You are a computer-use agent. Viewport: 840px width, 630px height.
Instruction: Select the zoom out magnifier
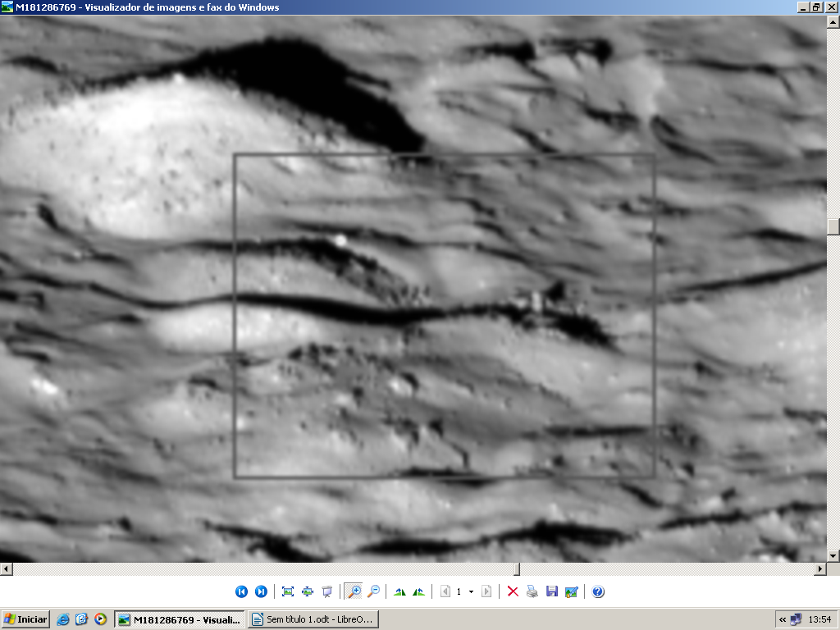(373, 591)
